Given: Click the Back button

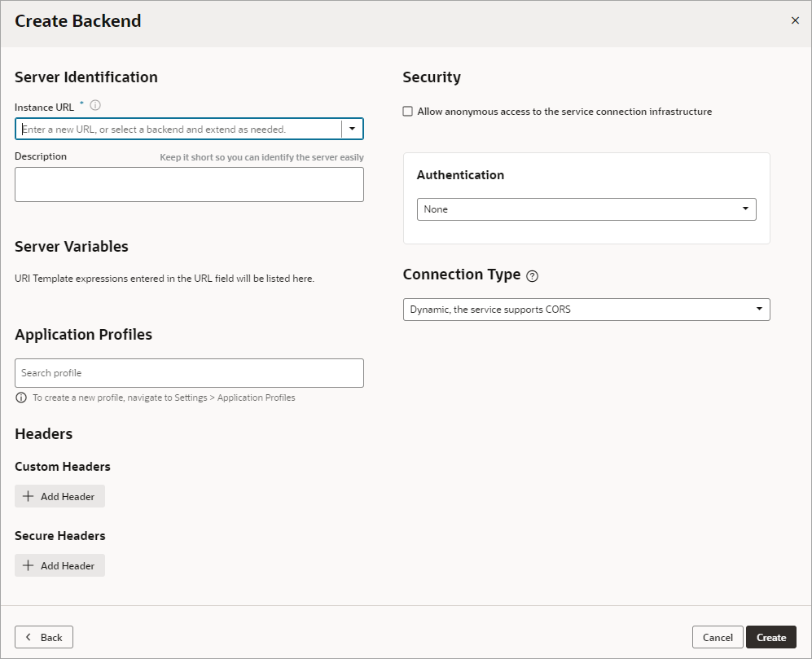Looking at the screenshot, I should point(43,637).
